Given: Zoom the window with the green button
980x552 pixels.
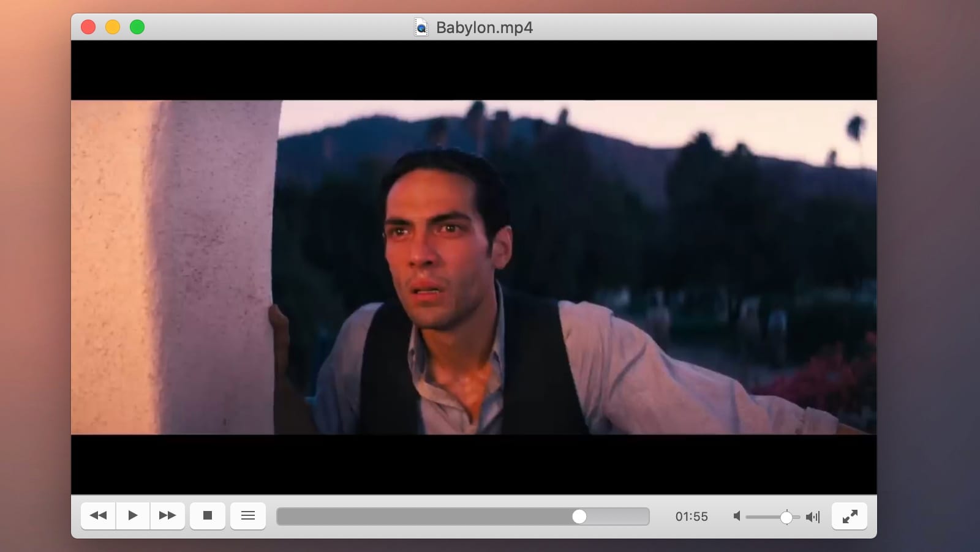Looking at the screenshot, I should point(137,27).
